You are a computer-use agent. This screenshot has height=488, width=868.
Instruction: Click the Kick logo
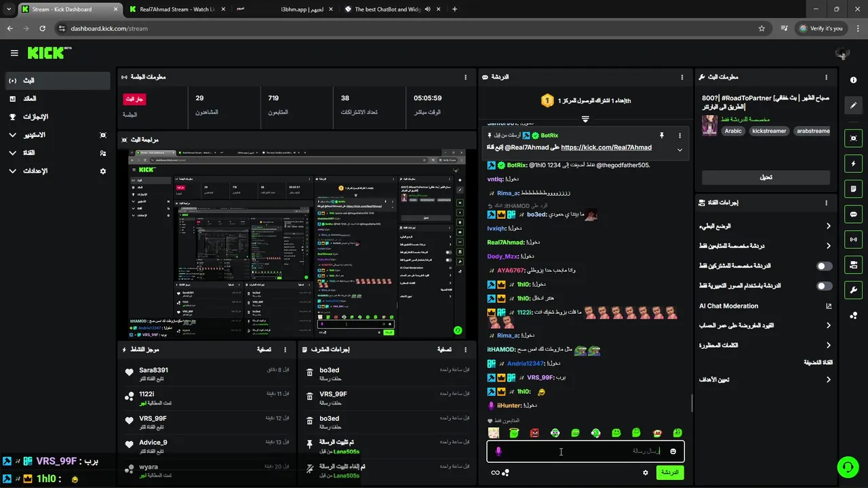[50, 53]
